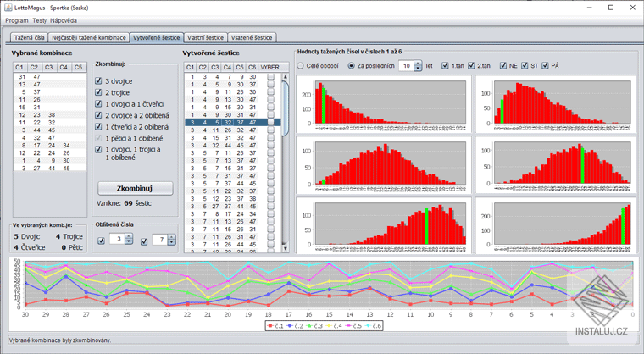Click the VYBER column header
The image size is (644, 354).
pyautogui.click(x=269, y=68)
